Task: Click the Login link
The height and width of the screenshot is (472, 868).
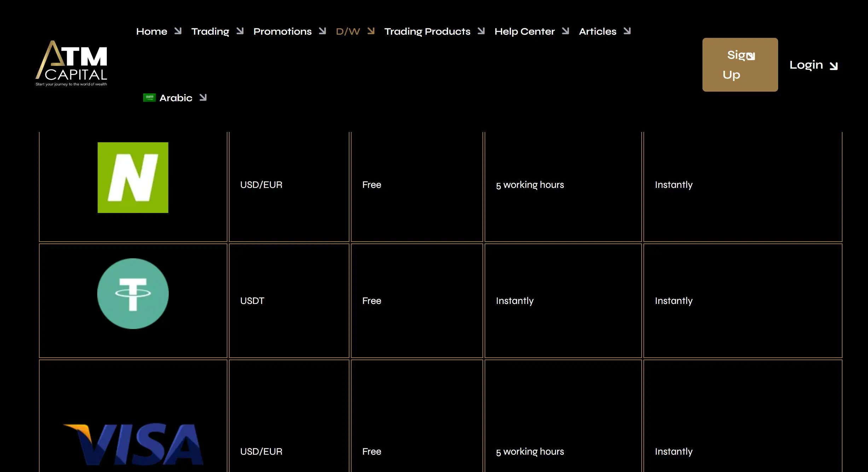Action: coord(806,65)
